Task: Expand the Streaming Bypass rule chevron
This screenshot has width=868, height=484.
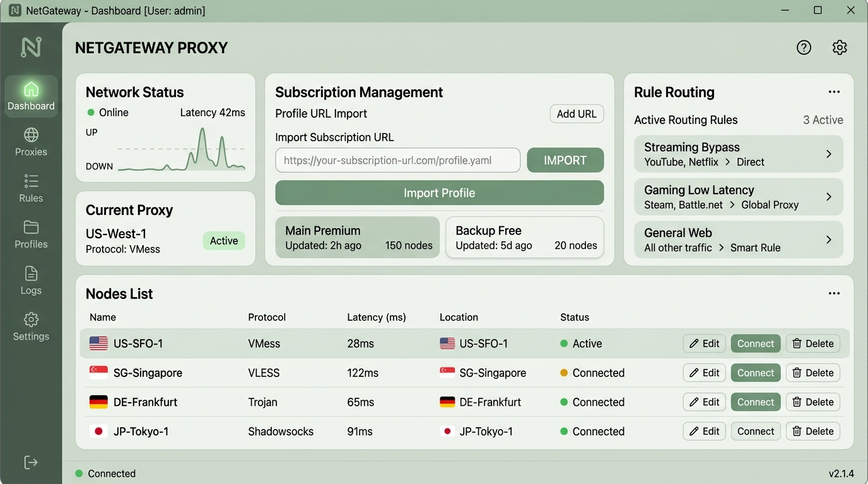Action: point(829,154)
